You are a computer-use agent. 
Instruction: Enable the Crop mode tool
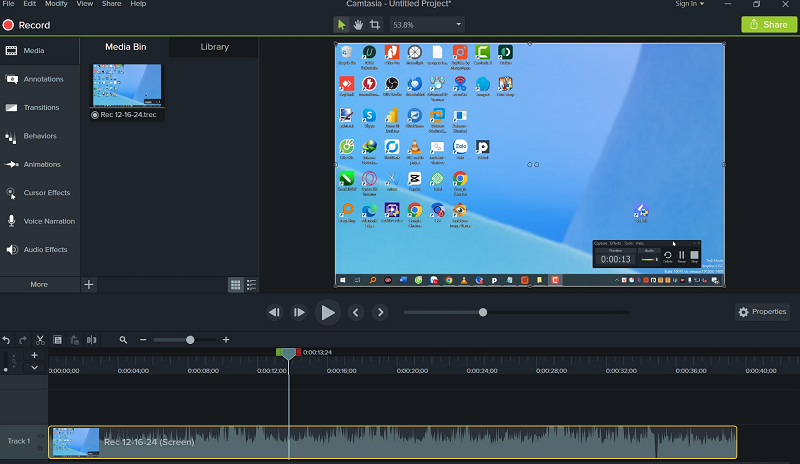click(x=375, y=25)
